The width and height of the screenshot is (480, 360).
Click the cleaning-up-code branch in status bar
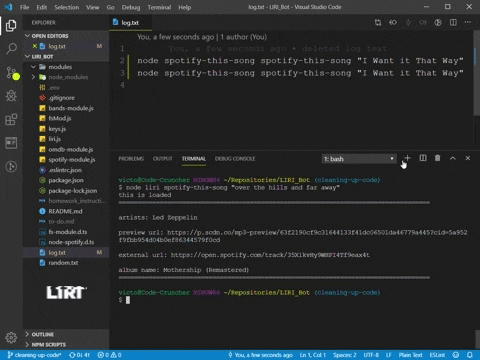(34, 355)
